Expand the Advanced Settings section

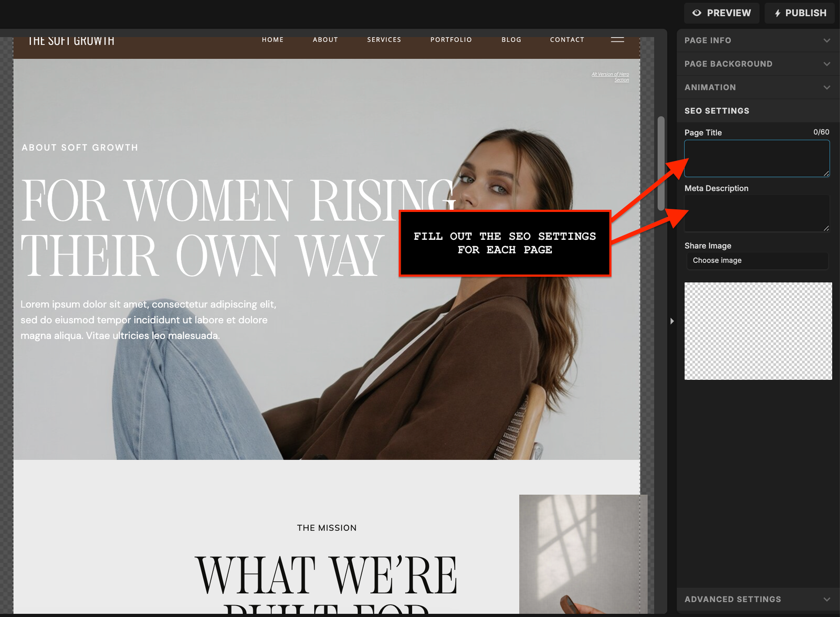(x=757, y=599)
